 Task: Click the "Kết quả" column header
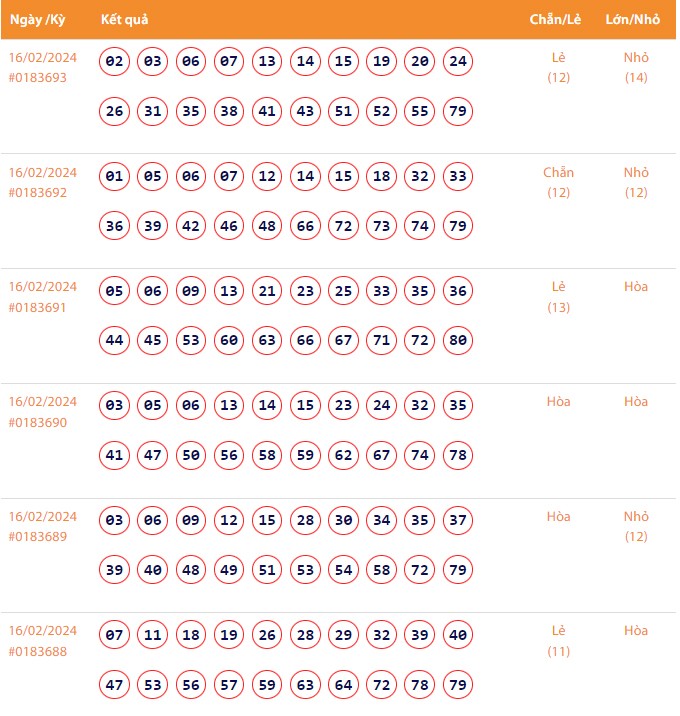pos(125,20)
